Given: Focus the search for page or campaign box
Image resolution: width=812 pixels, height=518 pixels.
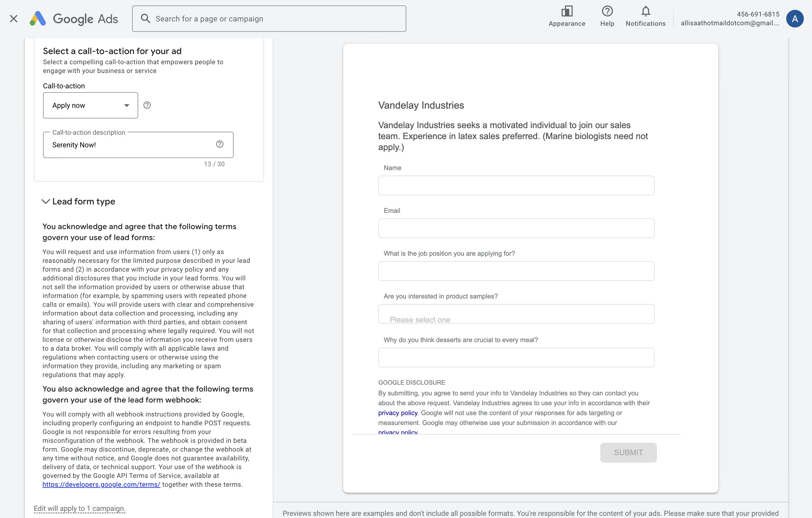Looking at the screenshot, I should 269,19.
